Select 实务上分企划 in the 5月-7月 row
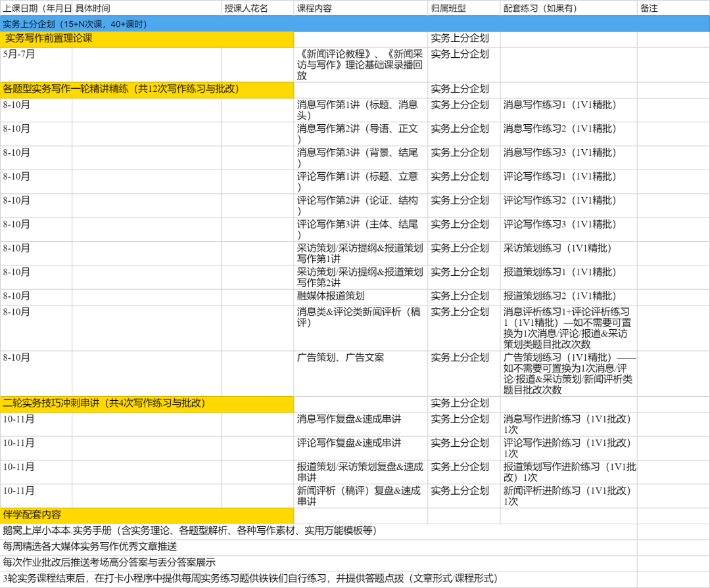 coord(464,65)
